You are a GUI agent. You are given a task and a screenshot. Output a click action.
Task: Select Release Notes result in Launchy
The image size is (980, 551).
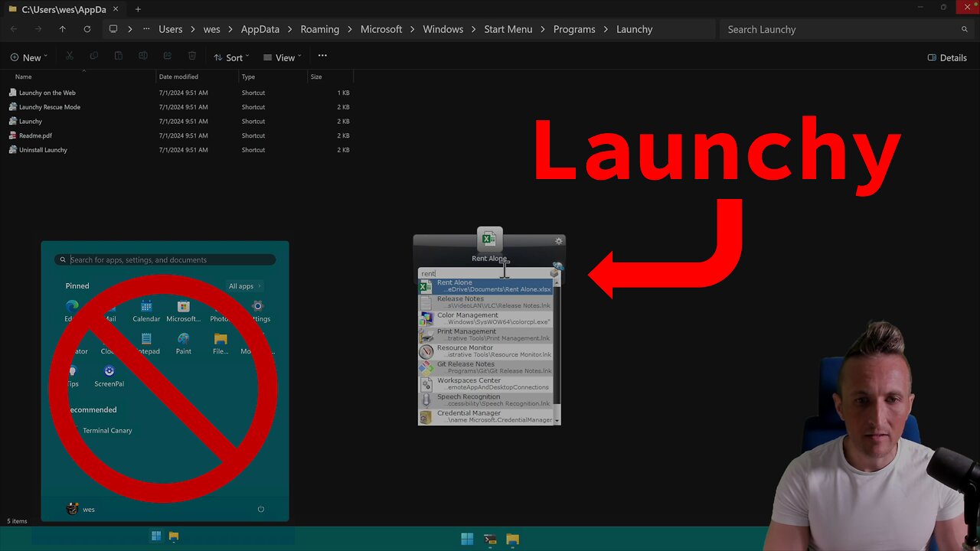click(486, 302)
